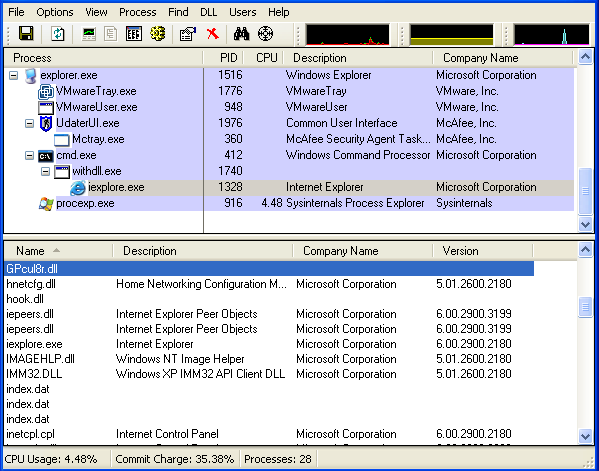Image resolution: width=599 pixels, height=471 pixels.
Task: Click the crosshair Find Window's Process icon
Action: pyautogui.click(x=266, y=34)
